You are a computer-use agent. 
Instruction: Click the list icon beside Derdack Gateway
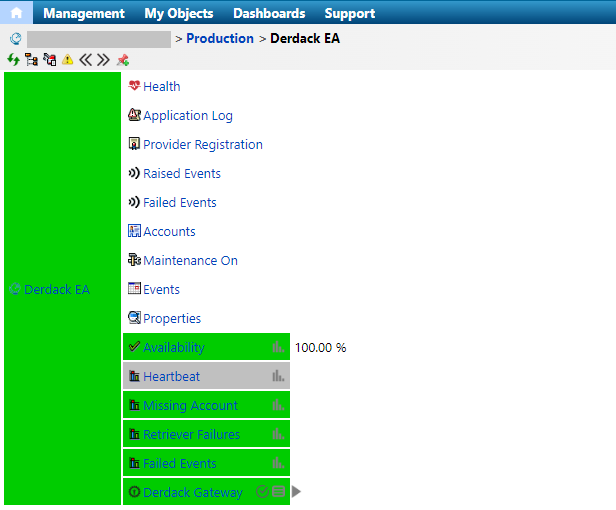(x=279, y=492)
